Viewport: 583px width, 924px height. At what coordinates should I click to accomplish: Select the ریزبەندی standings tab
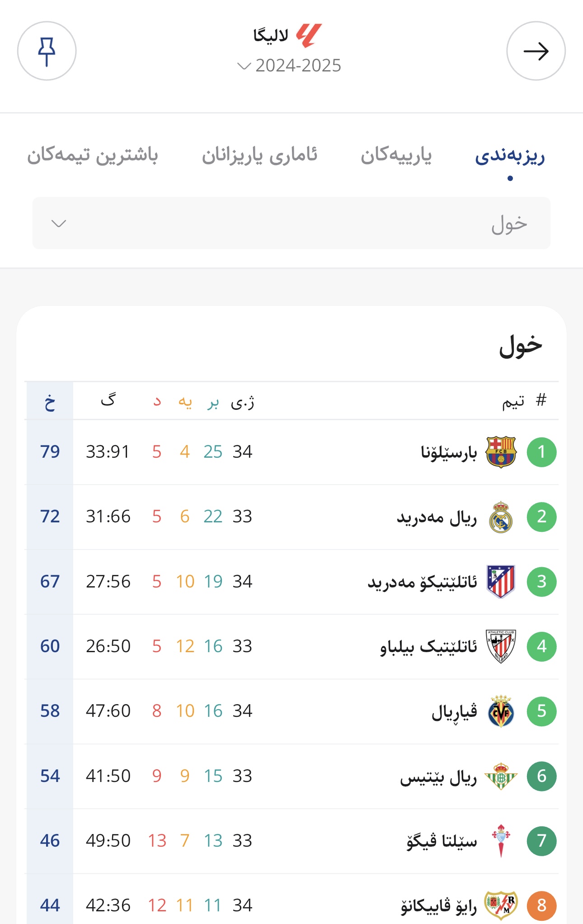510,156
